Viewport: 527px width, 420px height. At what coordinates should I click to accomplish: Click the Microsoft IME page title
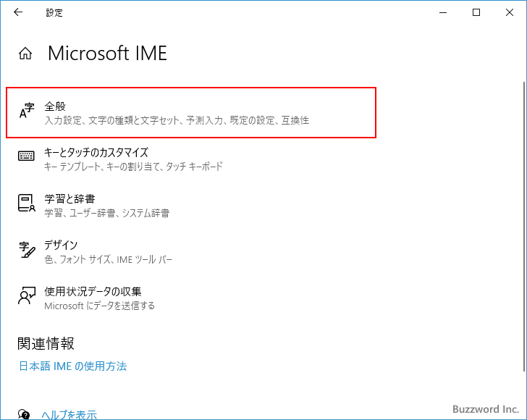pos(108,53)
